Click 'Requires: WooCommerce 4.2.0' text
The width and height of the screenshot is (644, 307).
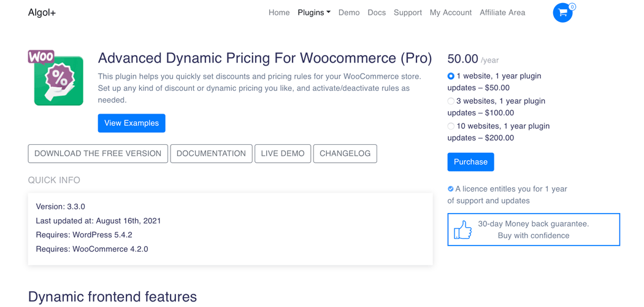point(91,249)
